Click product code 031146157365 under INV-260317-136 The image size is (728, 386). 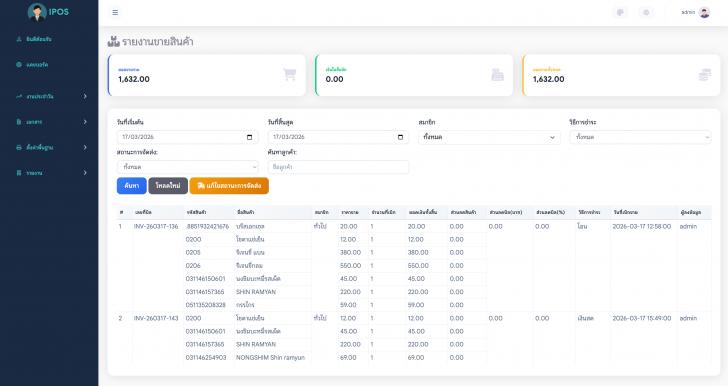(x=205, y=292)
